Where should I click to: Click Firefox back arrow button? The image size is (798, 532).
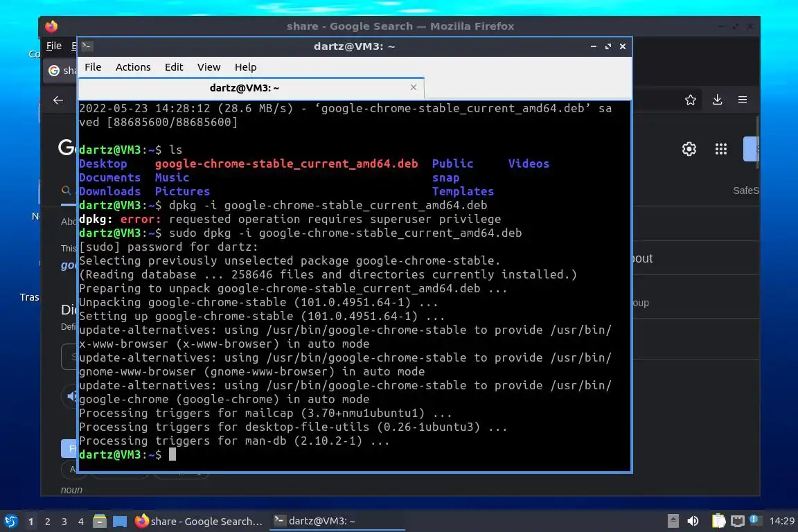58,100
